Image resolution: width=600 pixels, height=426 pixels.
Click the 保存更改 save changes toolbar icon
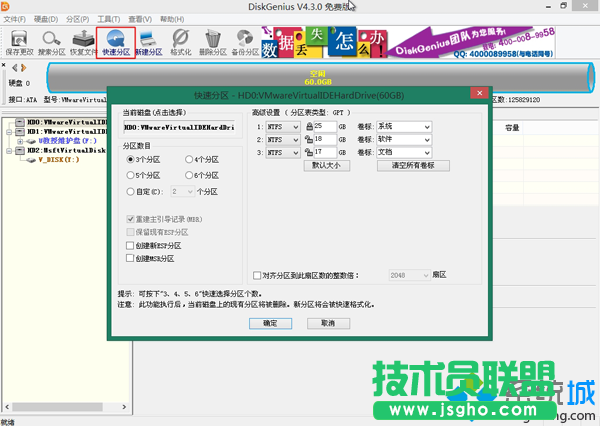point(19,42)
